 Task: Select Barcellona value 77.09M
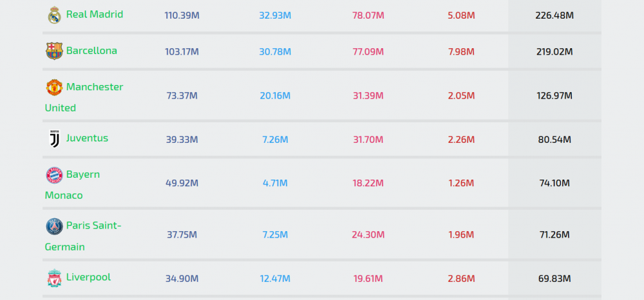point(368,52)
